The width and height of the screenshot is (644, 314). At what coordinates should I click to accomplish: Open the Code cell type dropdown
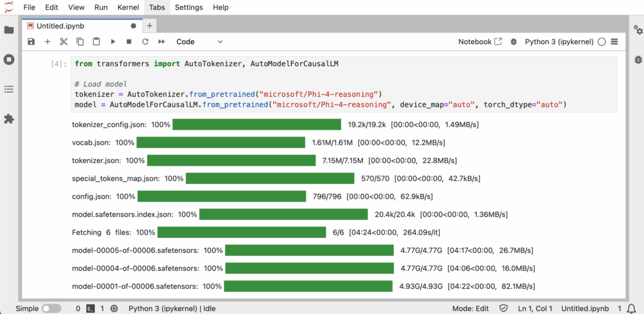coord(199,42)
